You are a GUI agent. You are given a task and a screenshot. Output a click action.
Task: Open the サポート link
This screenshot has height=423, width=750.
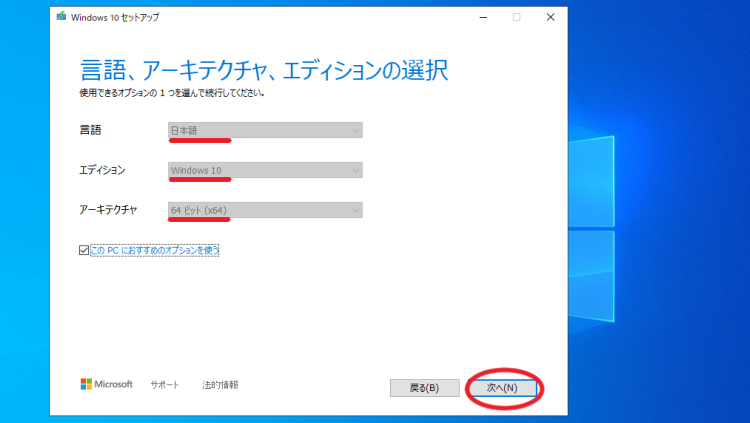(165, 385)
